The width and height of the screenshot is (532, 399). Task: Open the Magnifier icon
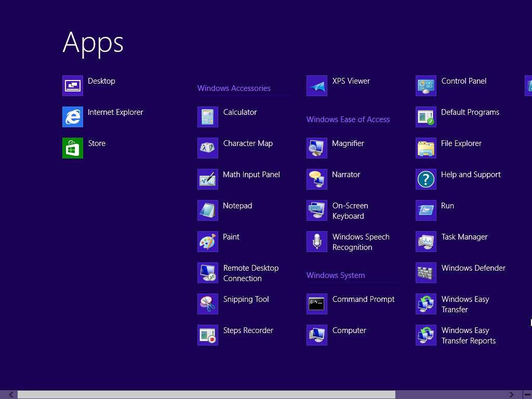pos(317,148)
